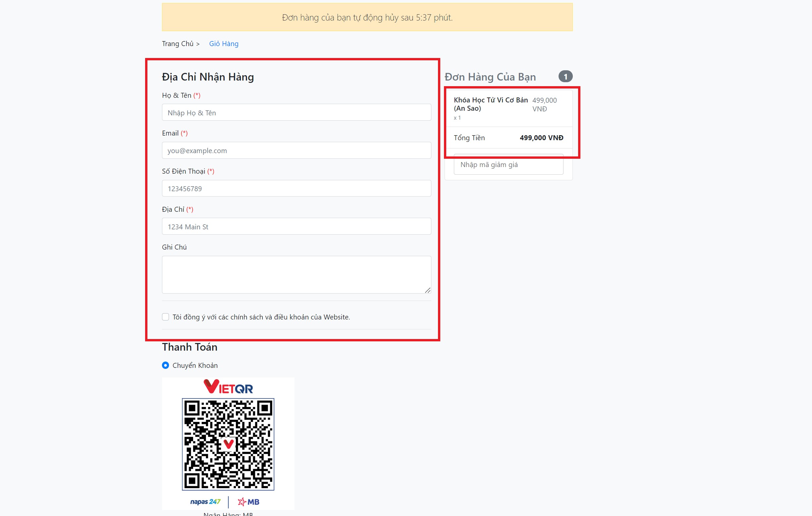Image resolution: width=812 pixels, height=516 pixels.
Task: Click the VietQR logo above the QR code
Action: coord(228,387)
